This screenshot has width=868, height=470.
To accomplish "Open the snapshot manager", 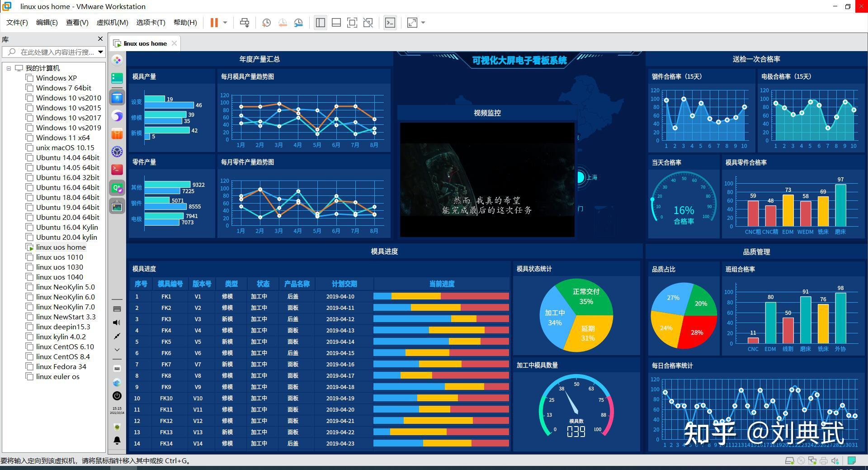I will [x=298, y=23].
